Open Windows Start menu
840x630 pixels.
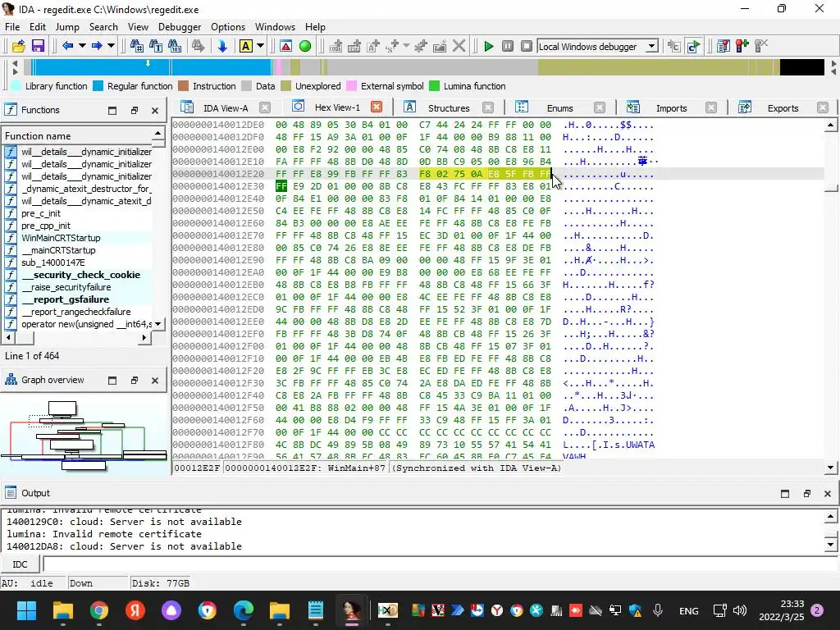tap(26, 610)
